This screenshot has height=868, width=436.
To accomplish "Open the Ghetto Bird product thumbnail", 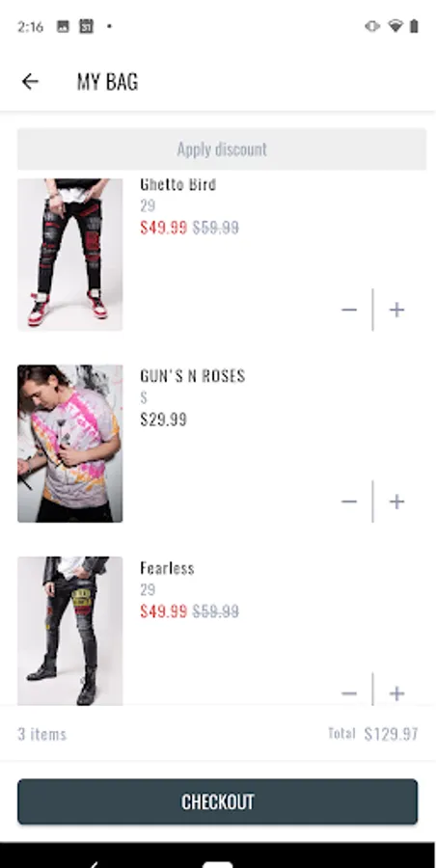I will [69, 255].
